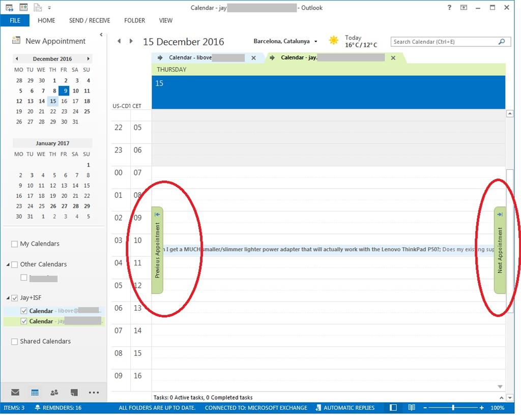Click the January 2017 month header
Viewport: 521px width, 420px height.
pyautogui.click(x=52, y=143)
